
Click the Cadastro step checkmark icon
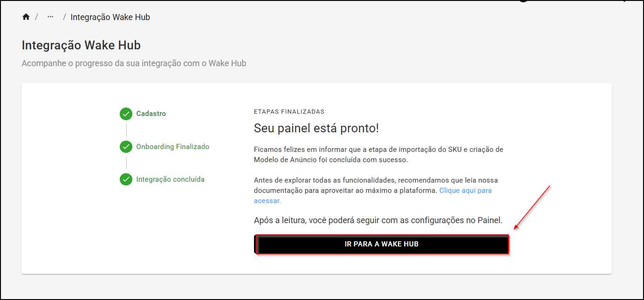126,114
